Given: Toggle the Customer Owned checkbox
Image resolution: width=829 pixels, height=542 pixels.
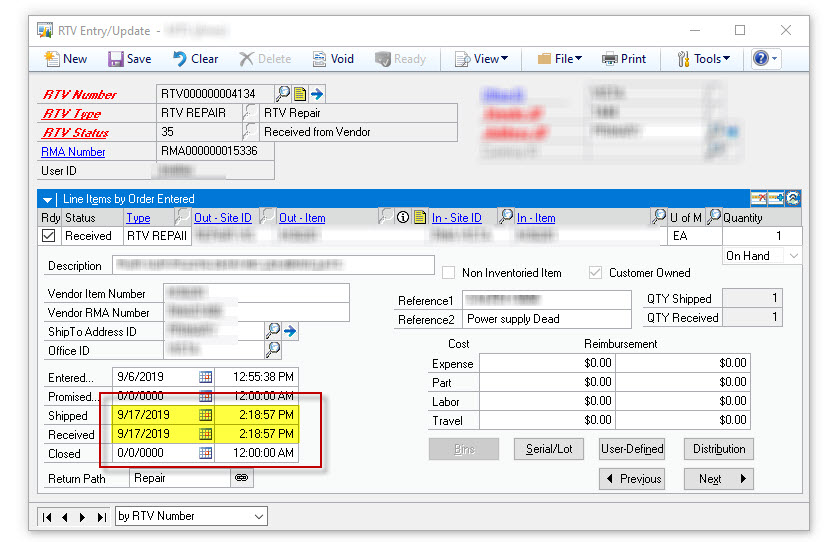Looking at the screenshot, I should pyautogui.click(x=596, y=273).
